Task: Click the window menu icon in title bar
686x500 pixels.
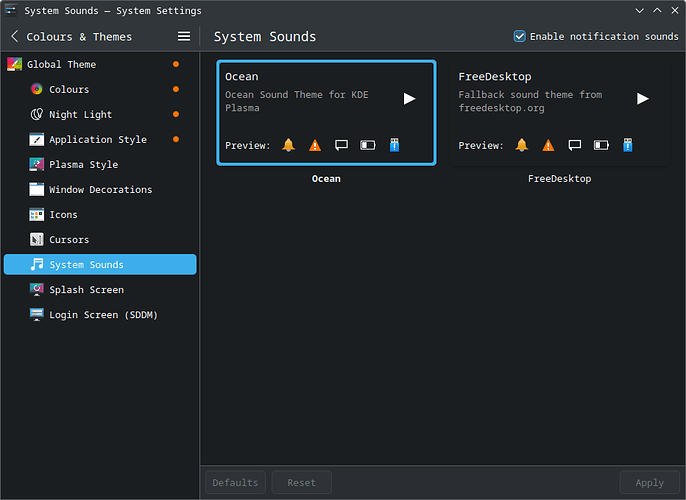Action: 11,10
